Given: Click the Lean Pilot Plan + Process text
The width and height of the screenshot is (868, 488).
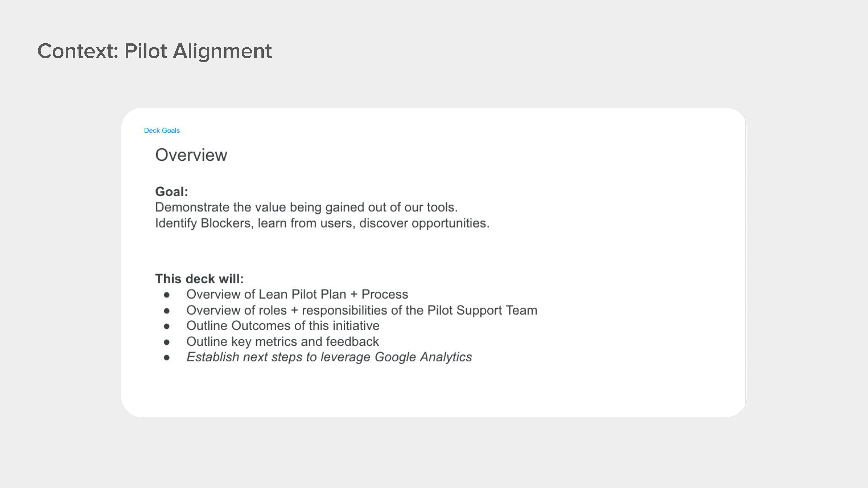Looking at the screenshot, I should point(297,294).
